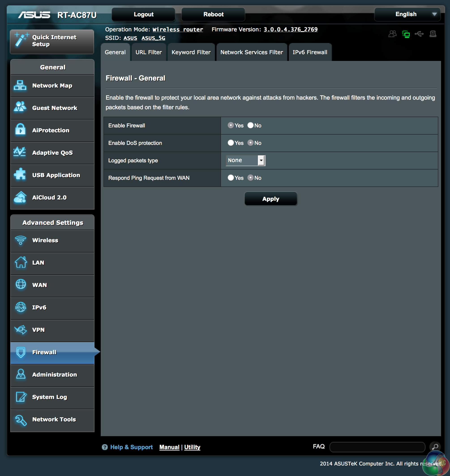Switch to the URL Filter tab
This screenshot has height=476, width=450.
(x=148, y=52)
